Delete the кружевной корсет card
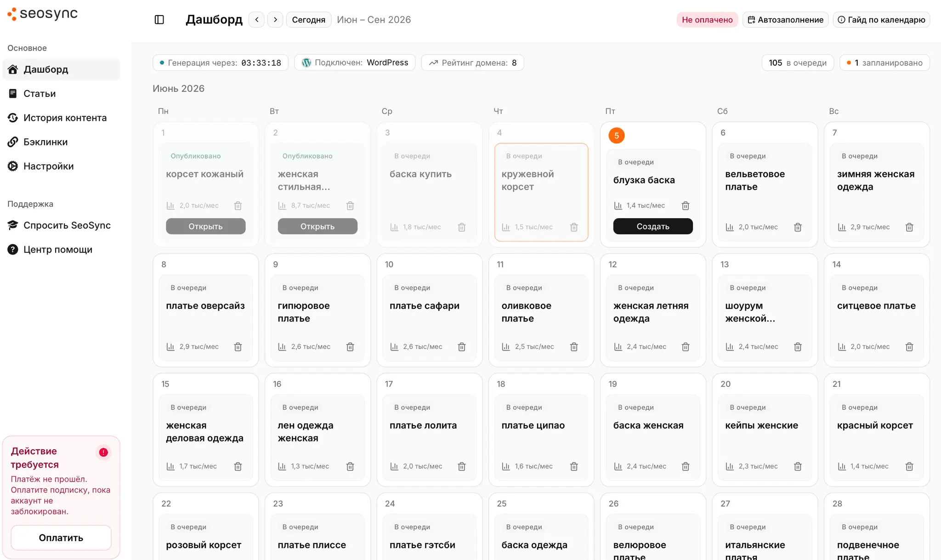This screenshot has height=560, width=941. tap(574, 227)
